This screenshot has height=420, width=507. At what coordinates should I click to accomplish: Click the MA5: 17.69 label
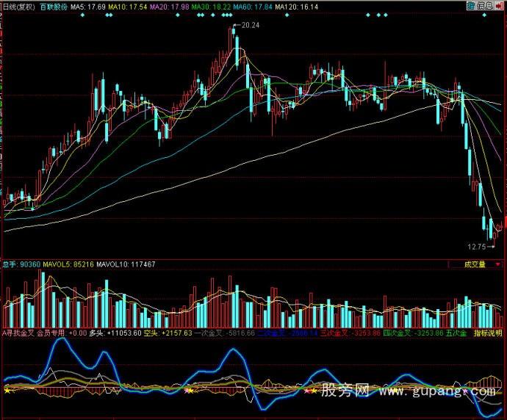(88, 7)
